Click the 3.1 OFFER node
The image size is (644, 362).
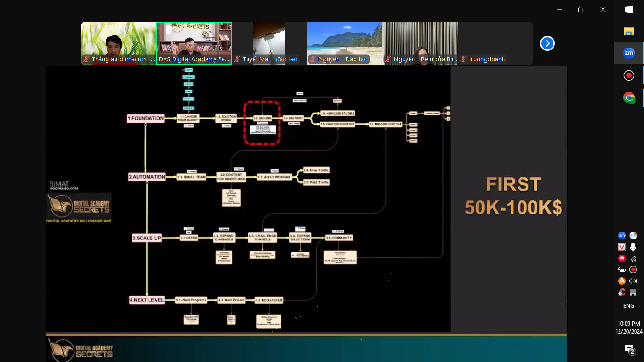(x=189, y=238)
